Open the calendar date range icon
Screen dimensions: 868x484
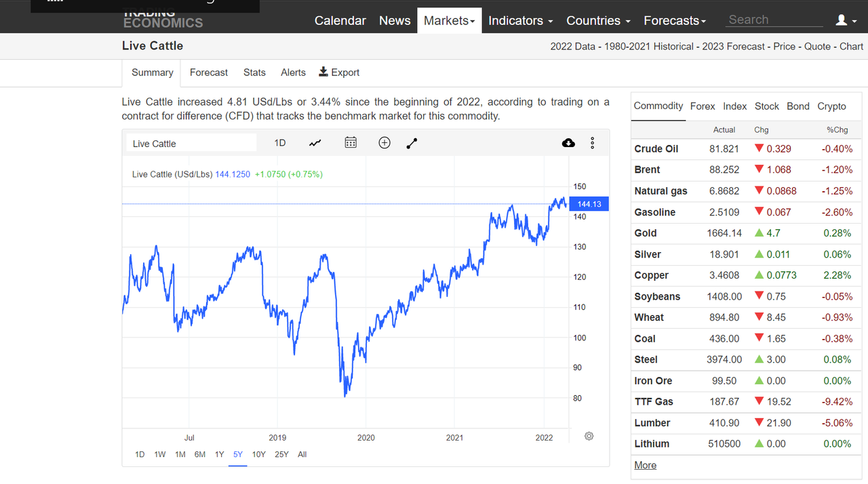[351, 142]
